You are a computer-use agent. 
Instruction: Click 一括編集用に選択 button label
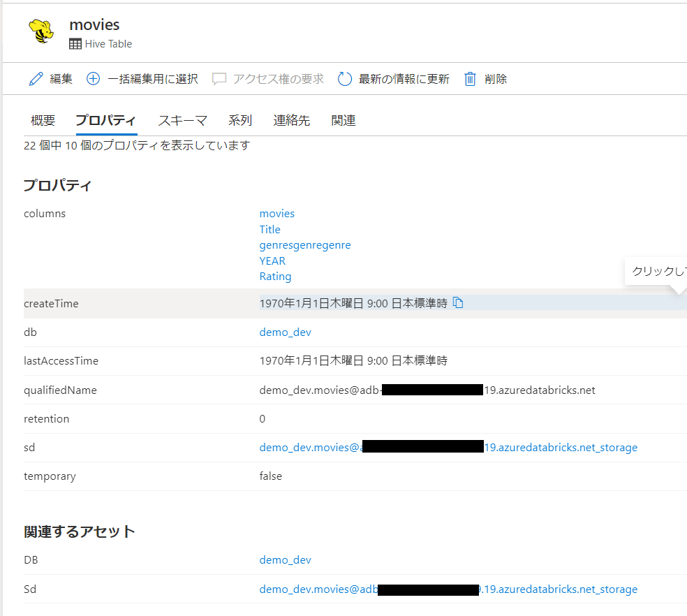pyautogui.click(x=153, y=79)
